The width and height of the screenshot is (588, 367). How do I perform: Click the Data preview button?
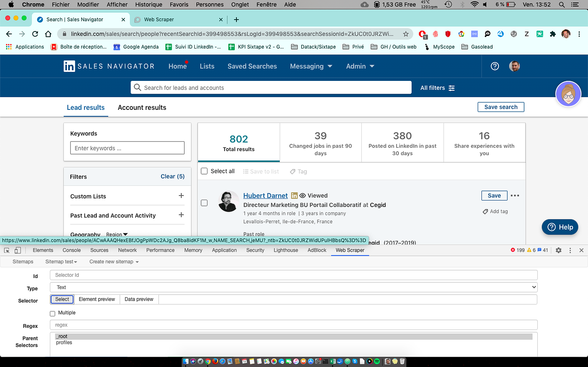tap(139, 299)
